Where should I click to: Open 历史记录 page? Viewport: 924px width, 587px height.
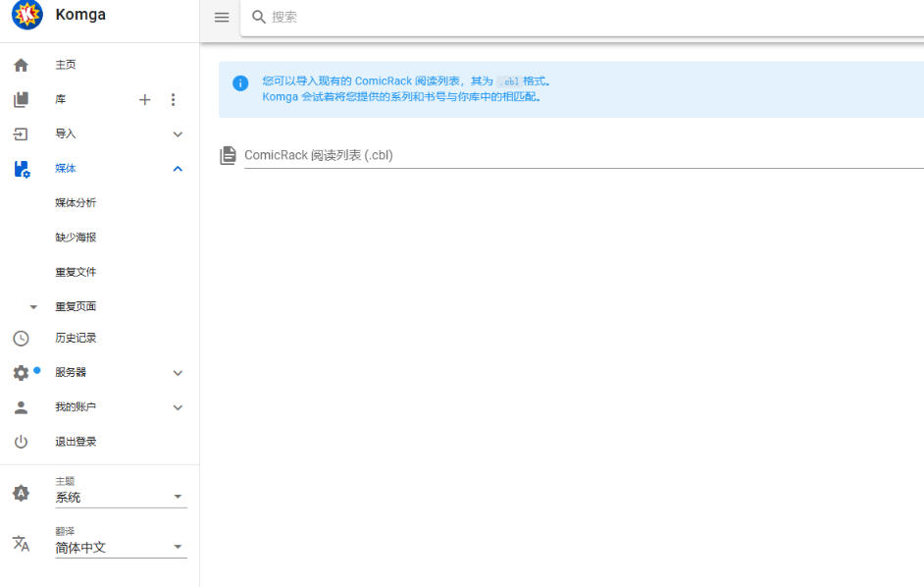coord(76,338)
